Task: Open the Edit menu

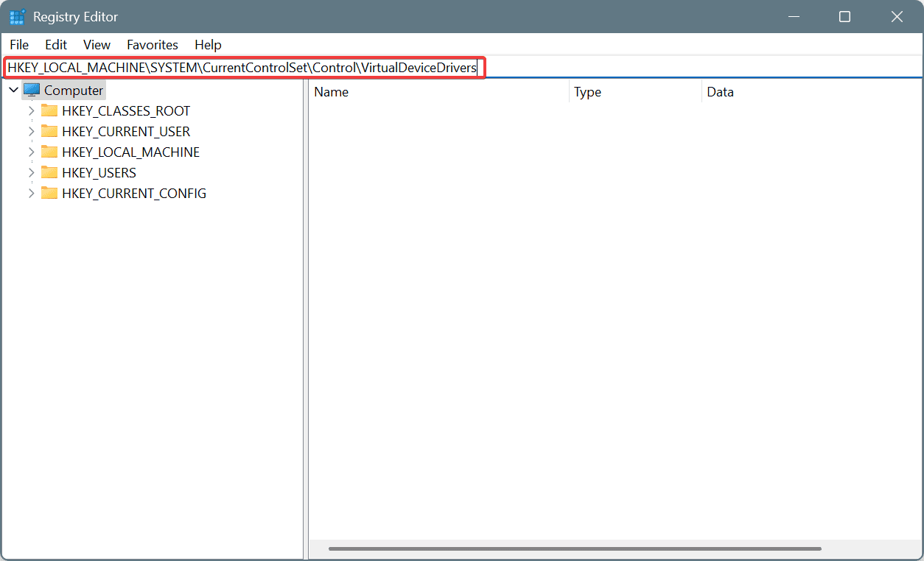Action: coord(56,45)
